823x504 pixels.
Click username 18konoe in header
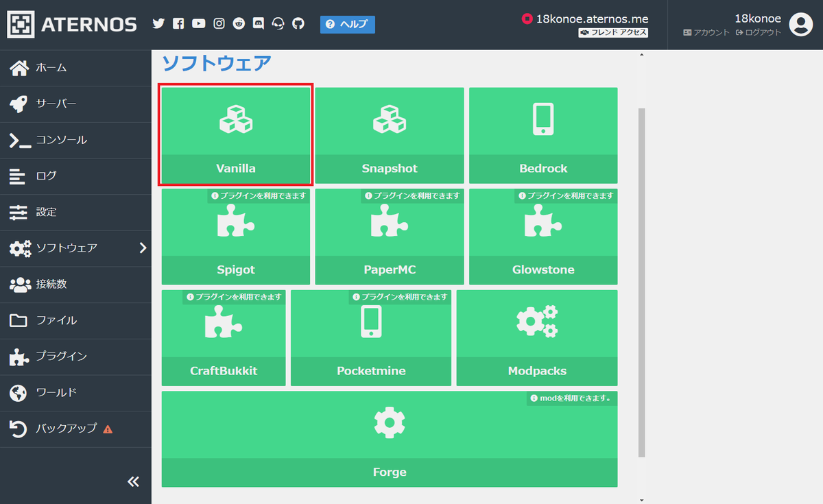point(758,19)
